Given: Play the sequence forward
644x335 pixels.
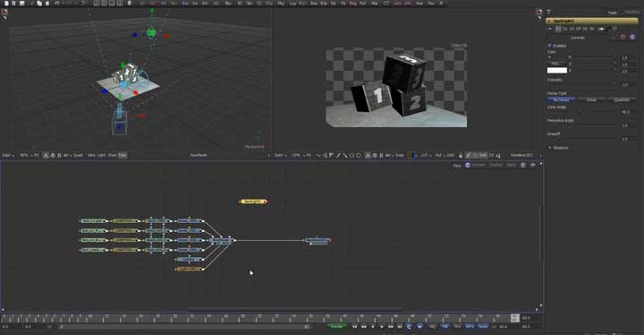Looking at the screenshot, I should click(382, 326).
